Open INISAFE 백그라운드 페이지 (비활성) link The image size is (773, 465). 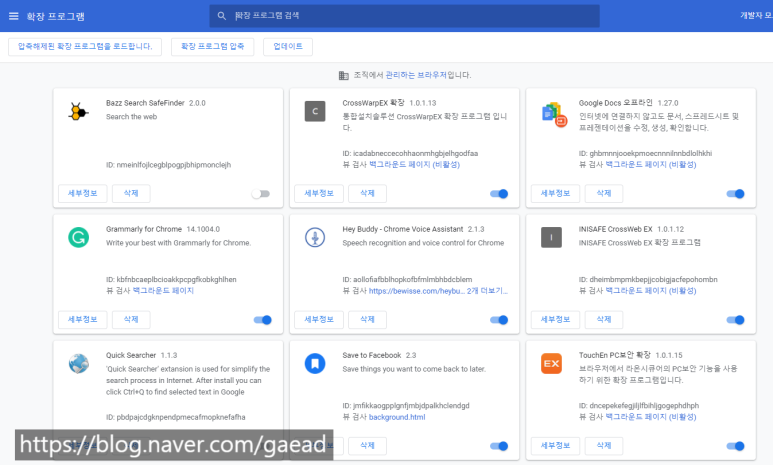(651, 291)
